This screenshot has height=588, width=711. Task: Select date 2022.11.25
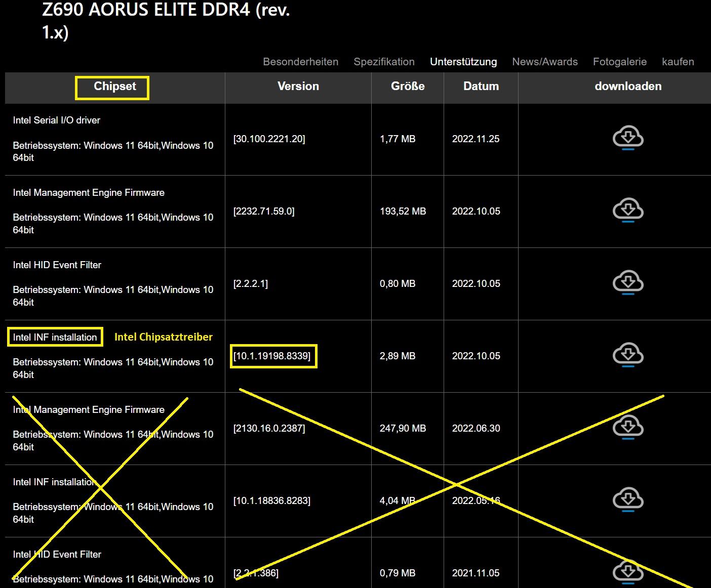476,139
